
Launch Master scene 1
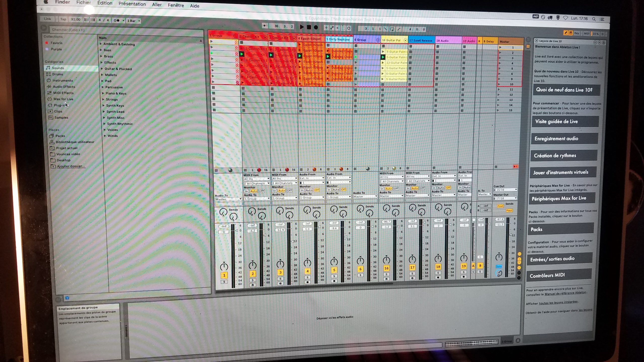coord(500,47)
